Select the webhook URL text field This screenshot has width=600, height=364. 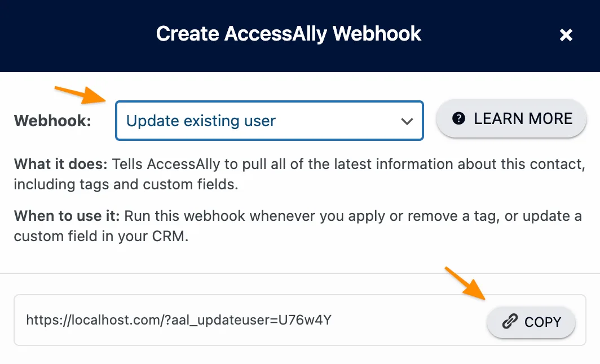[x=226, y=319]
